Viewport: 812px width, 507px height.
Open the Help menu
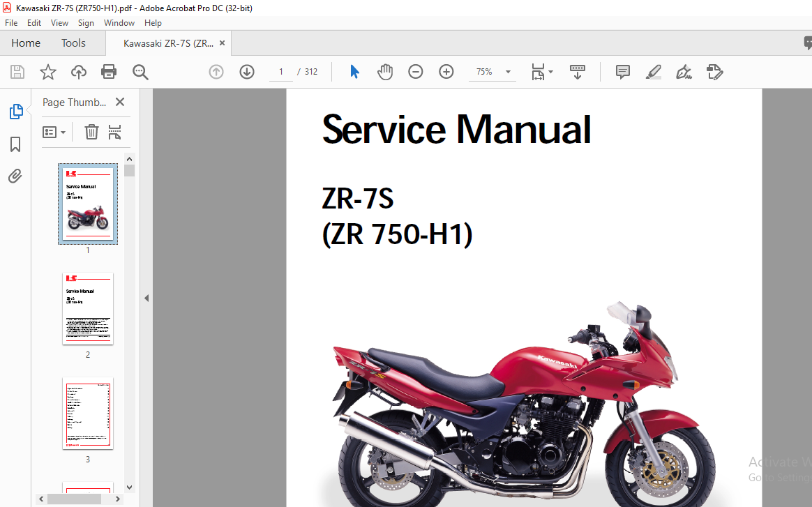(153, 23)
